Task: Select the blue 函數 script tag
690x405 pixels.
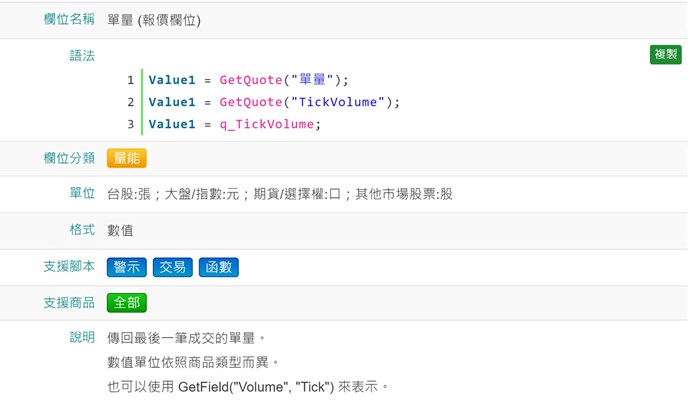Action: tap(219, 267)
